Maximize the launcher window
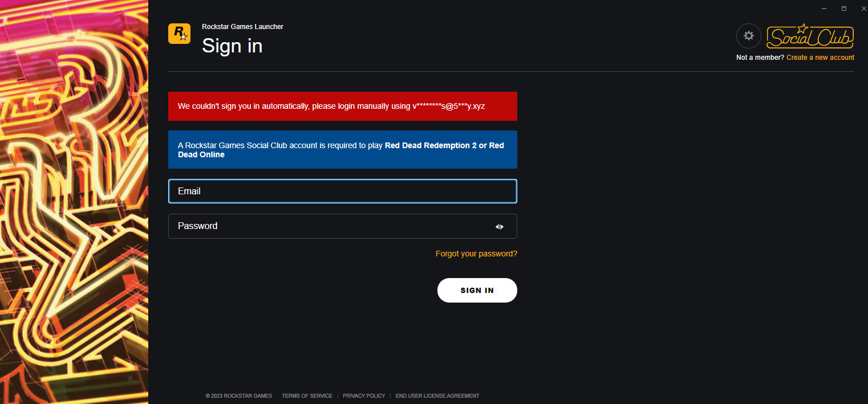The image size is (868, 404). 844,9
